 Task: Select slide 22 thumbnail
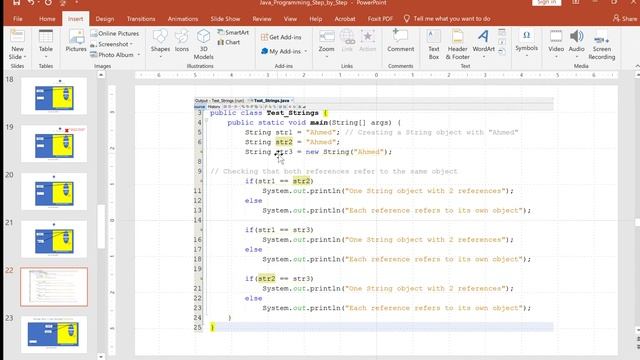tap(54, 287)
